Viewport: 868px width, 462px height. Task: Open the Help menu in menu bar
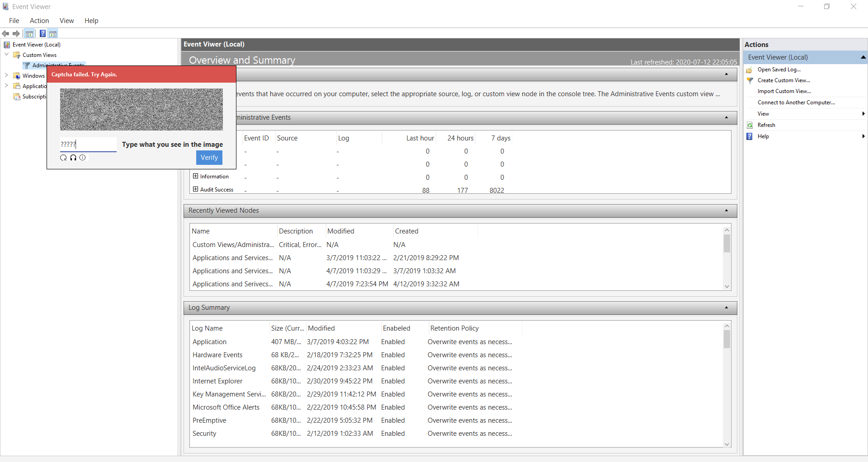point(91,21)
